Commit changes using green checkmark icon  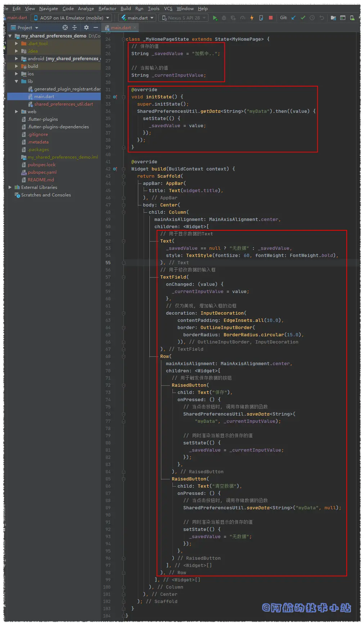[x=303, y=18]
